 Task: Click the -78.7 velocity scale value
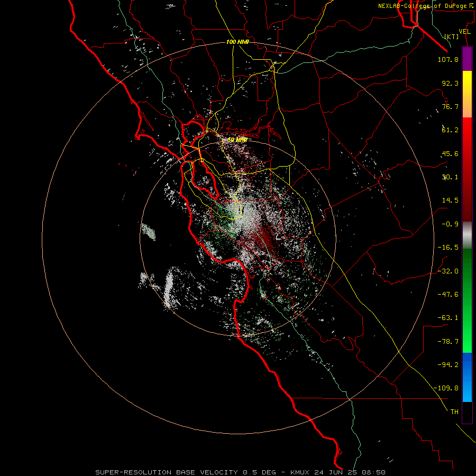[448, 342]
